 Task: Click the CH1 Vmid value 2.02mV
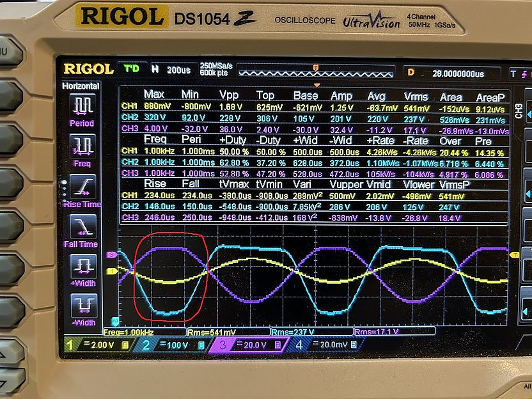pyautogui.click(x=380, y=196)
